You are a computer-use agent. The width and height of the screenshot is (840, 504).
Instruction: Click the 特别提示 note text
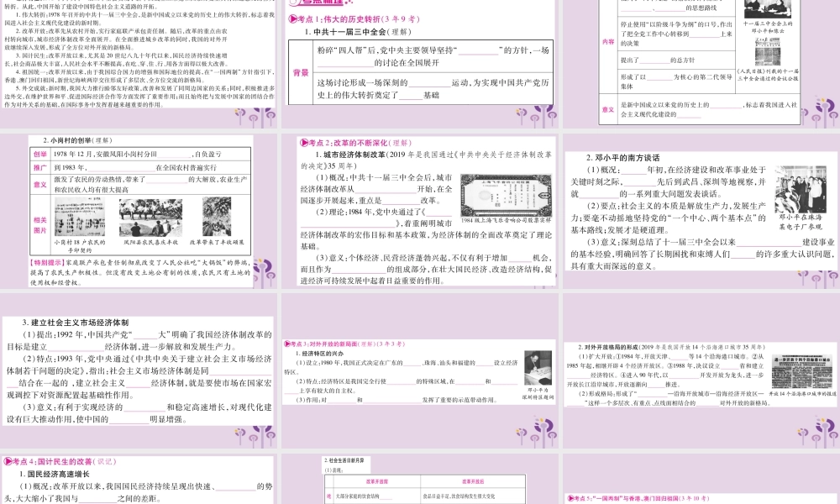tap(140, 272)
